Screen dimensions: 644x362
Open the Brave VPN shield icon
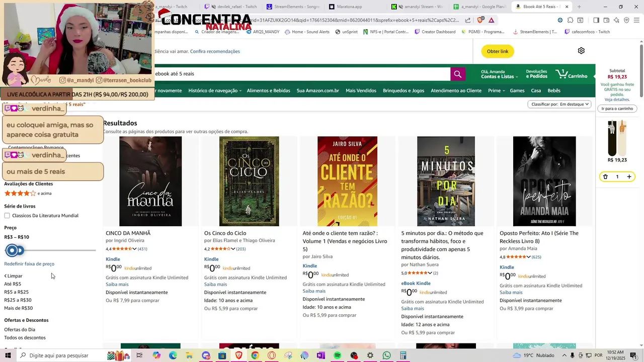[x=626, y=20]
